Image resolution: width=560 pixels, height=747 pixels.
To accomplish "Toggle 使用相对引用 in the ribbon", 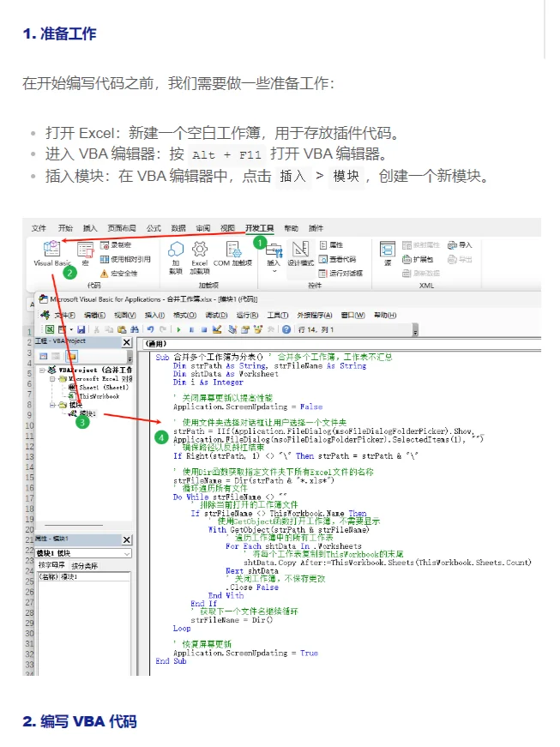I will tap(125, 259).
